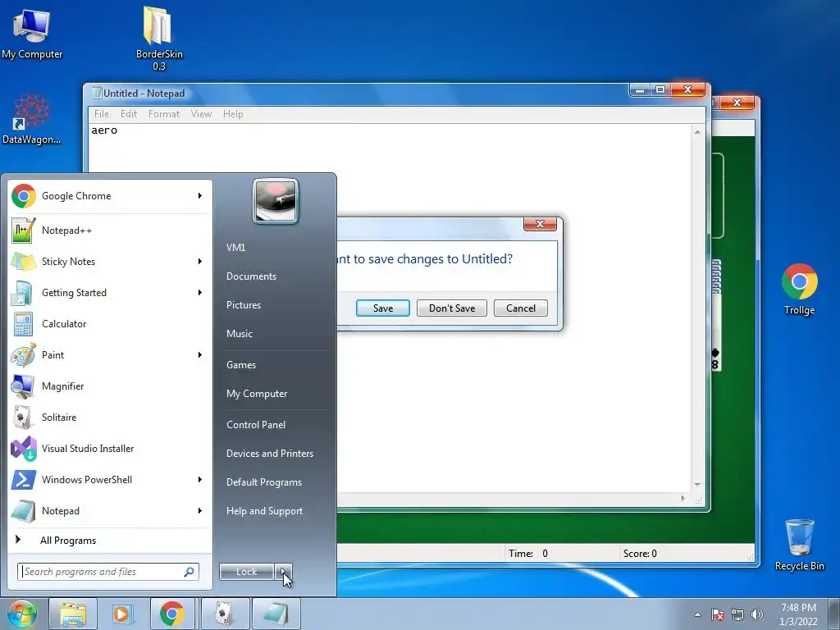Open Help and Support link
The image size is (840, 630).
[x=264, y=511]
